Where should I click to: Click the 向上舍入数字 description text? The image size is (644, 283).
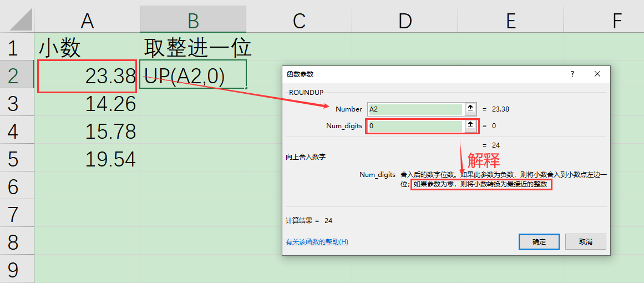(x=306, y=156)
